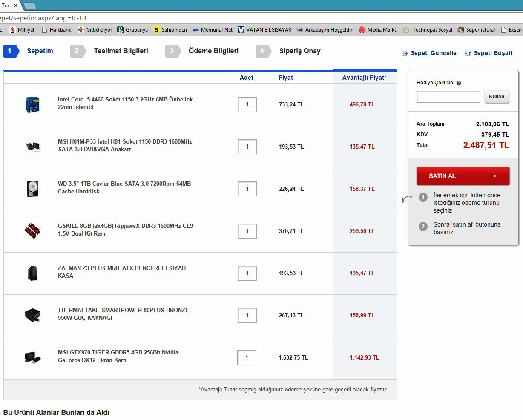This screenshot has height=420, width=523.
Task: Click the Intel Core i5 4460 product image
Action: click(x=32, y=104)
